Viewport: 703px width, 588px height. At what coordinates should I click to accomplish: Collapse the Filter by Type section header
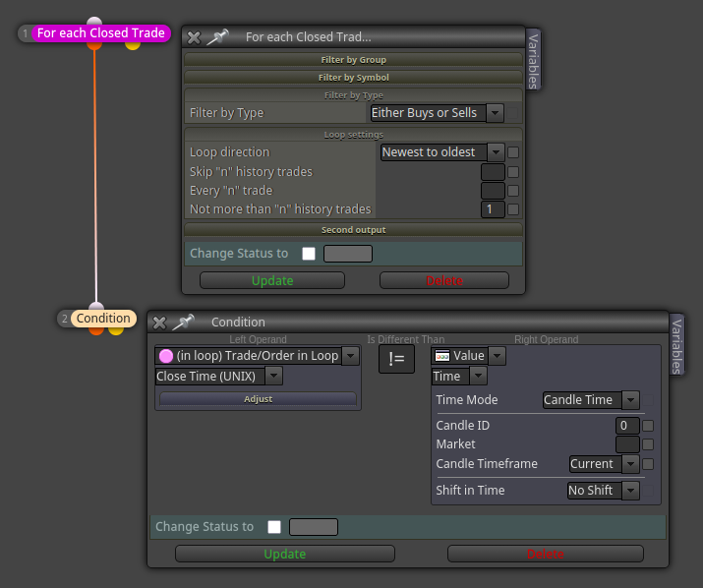(353, 95)
